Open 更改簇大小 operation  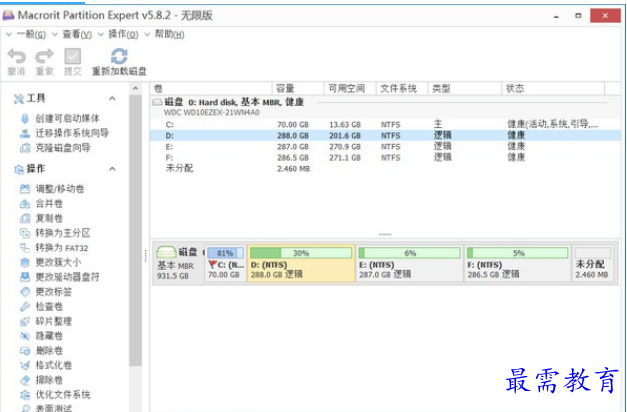click(x=58, y=262)
